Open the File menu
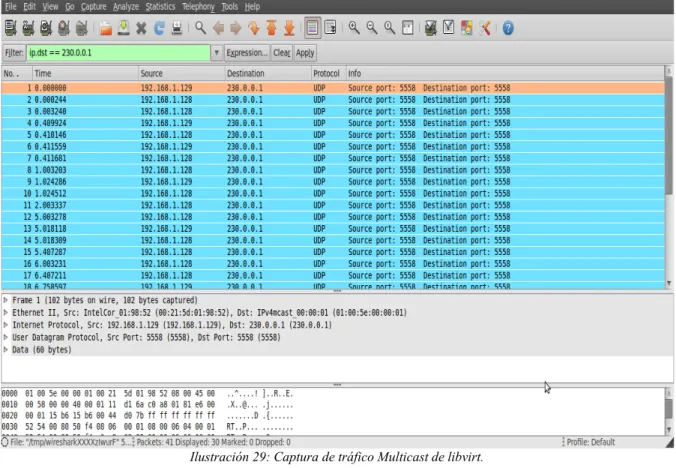676x468 pixels. (10, 6)
